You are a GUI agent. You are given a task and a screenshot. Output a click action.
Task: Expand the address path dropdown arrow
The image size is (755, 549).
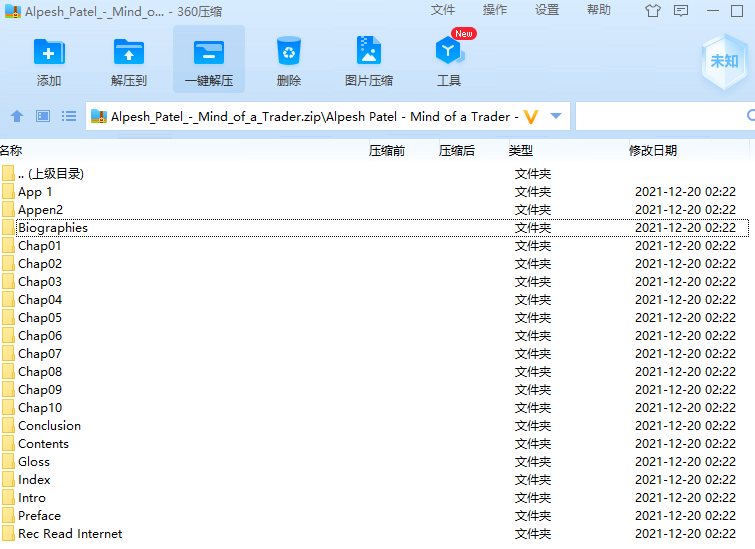click(x=556, y=116)
